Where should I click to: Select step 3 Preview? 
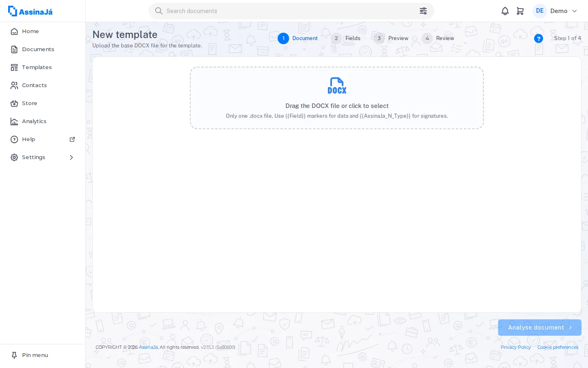(391, 38)
